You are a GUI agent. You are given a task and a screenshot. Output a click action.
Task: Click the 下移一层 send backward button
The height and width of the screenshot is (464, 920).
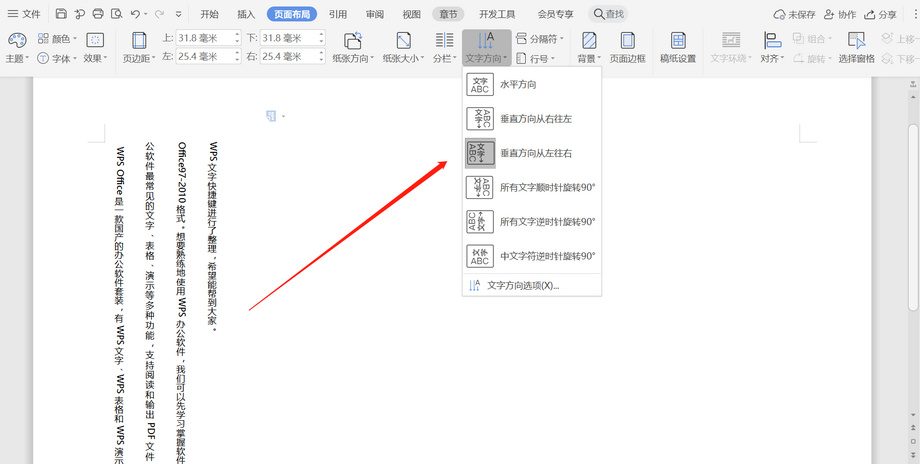coord(901,58)
